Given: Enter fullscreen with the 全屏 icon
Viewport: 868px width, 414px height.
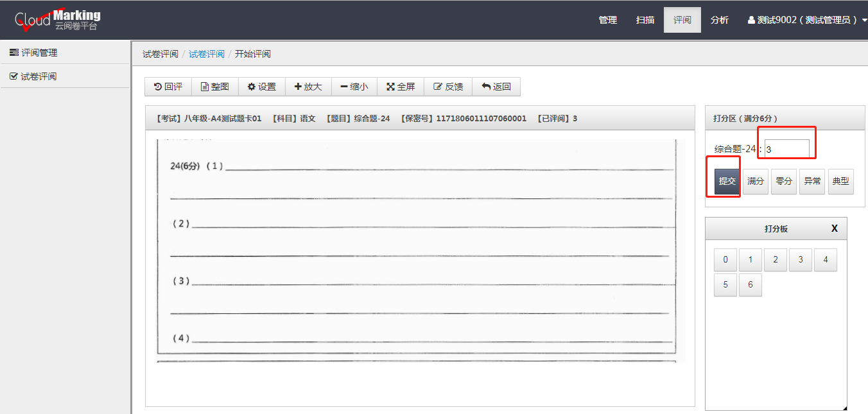Looking at the screenshot, I should point(401,86).
